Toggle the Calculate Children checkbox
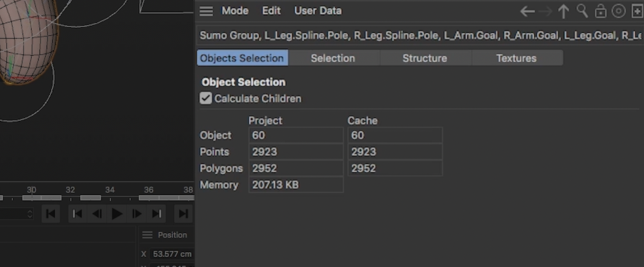The width and height of the screenshot is (644, 267). tap(206, 98)
